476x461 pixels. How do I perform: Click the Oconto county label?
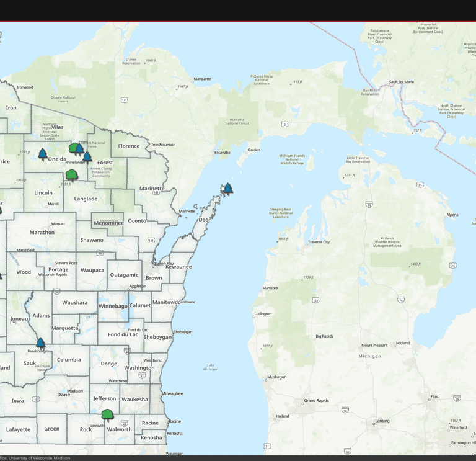(x=137, y=221)
